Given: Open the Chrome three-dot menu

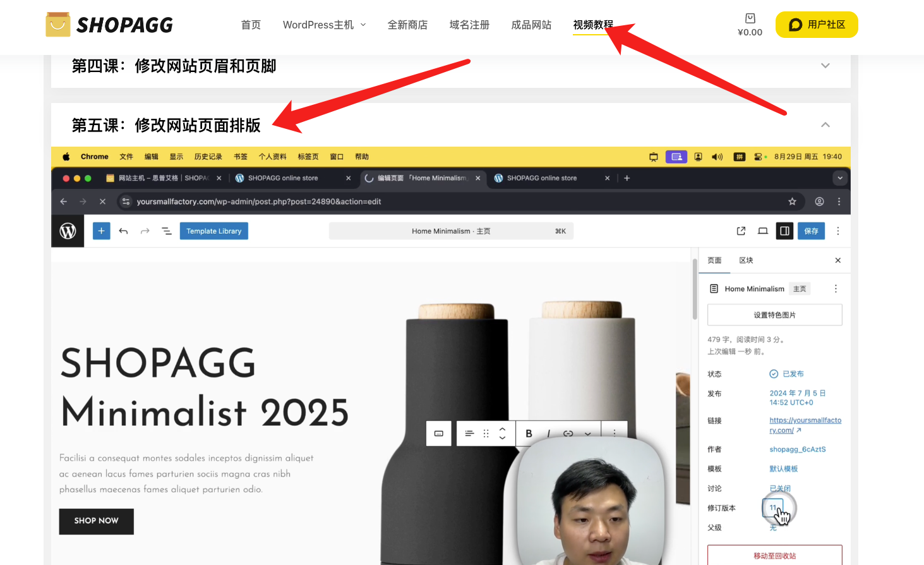Looking at the screenshot, I should (839, 202).
